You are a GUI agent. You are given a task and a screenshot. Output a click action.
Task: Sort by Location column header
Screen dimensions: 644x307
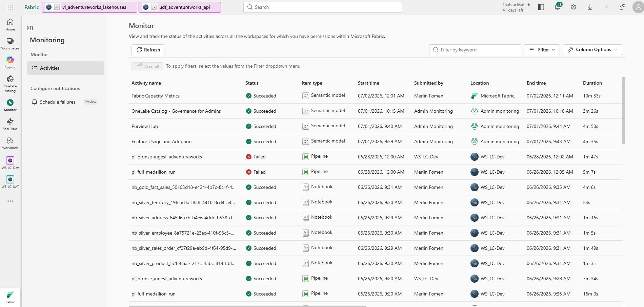480,83
